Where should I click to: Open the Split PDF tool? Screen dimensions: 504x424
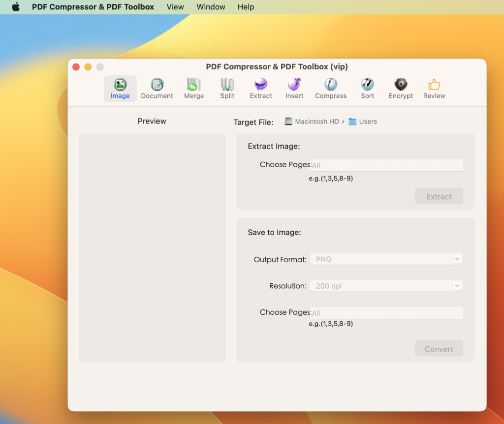(227, 89)
